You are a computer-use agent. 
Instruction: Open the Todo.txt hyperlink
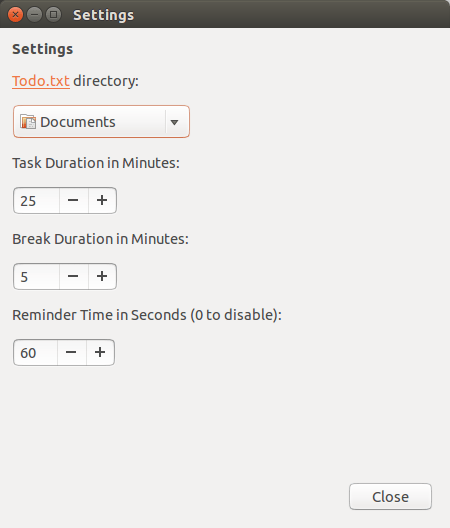coord(41,81)
